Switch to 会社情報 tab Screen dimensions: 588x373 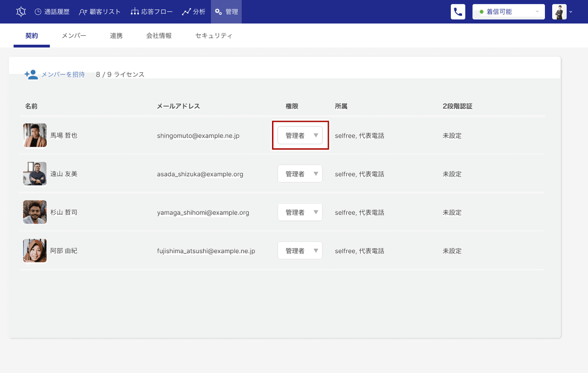point(159,36)
